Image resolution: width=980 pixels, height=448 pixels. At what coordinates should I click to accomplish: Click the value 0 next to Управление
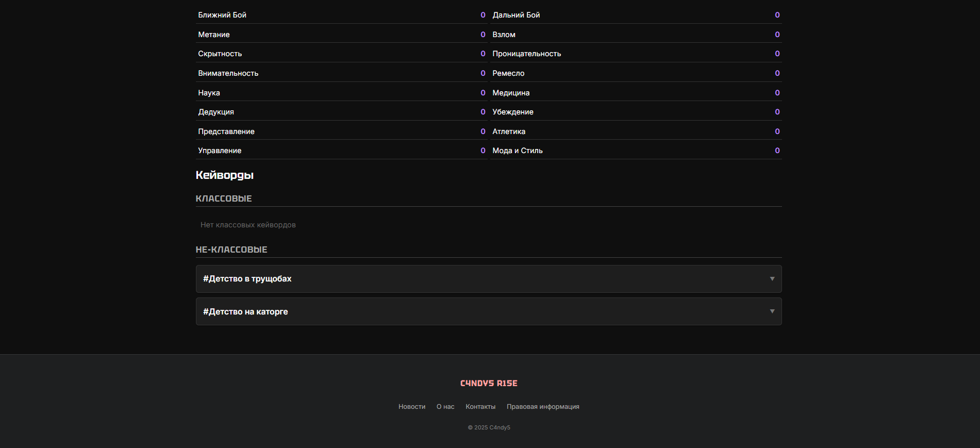pyautogui.click(x=483, y=151)
